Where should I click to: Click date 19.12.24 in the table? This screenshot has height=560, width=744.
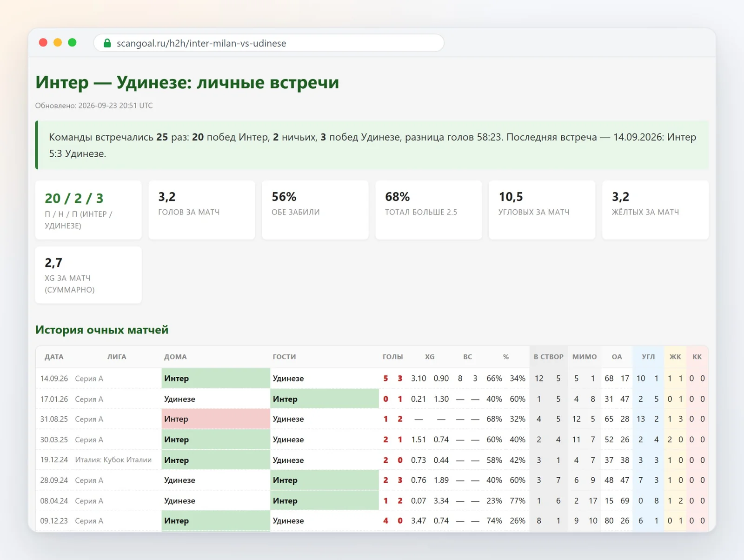coord(54,460)
